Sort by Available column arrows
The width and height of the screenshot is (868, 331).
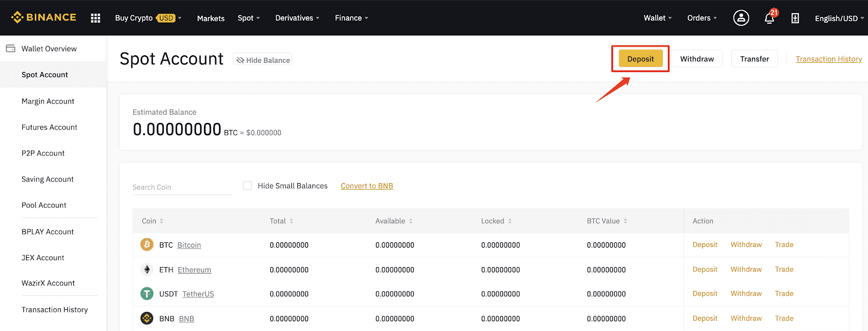(411, 221)
